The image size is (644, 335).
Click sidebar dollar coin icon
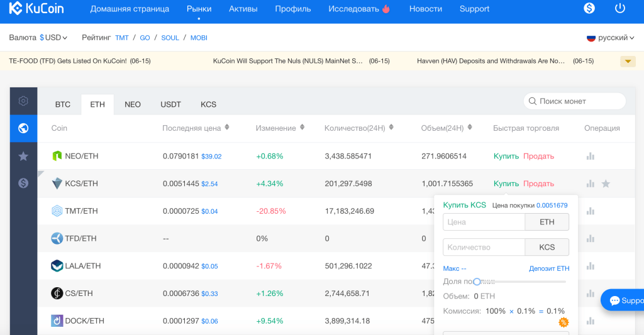click(x=23, y=183)
